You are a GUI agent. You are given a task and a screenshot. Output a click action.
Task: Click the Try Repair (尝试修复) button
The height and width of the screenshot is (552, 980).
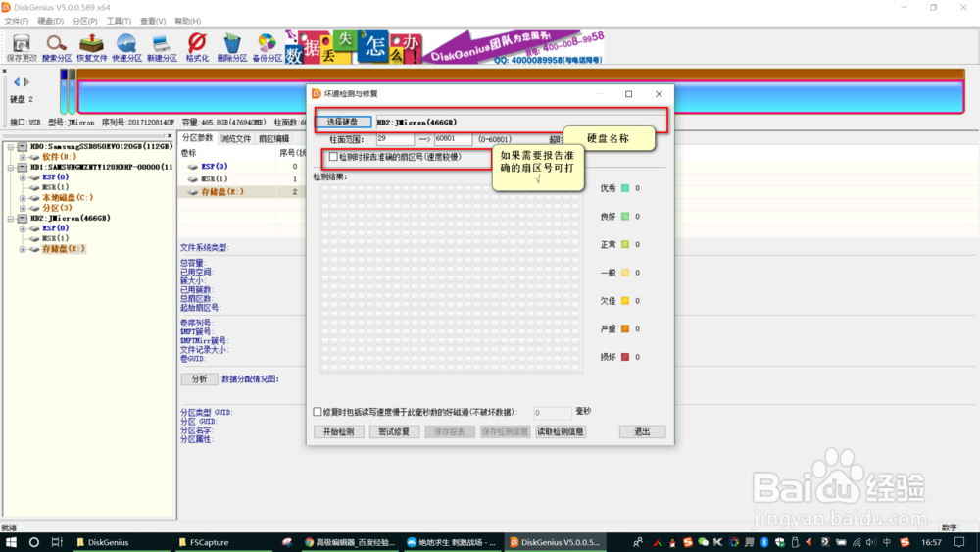click(394, 432)
